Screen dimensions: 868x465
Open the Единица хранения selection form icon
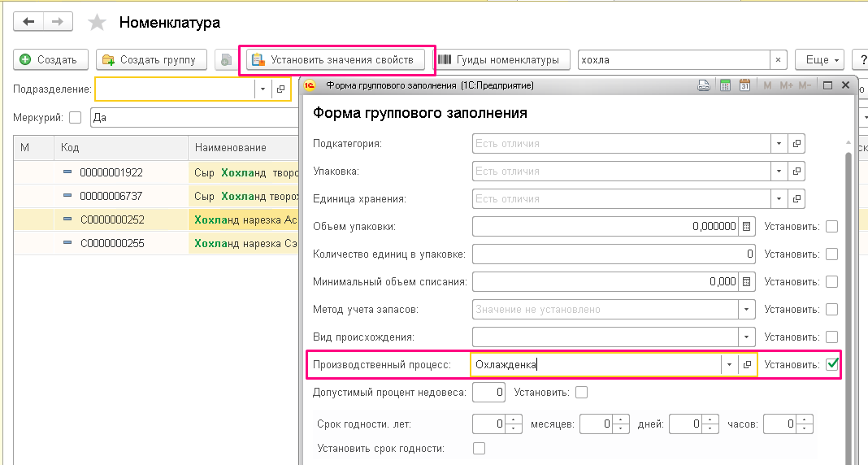coord(796,198)
